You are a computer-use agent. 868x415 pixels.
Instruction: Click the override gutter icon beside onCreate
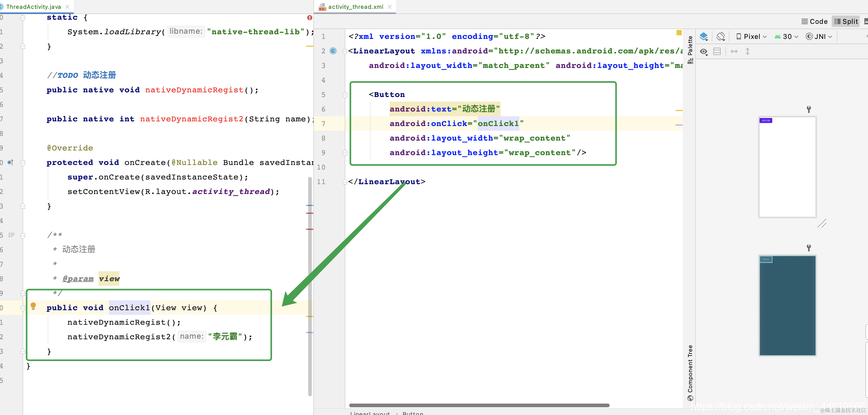coord(10,162)
